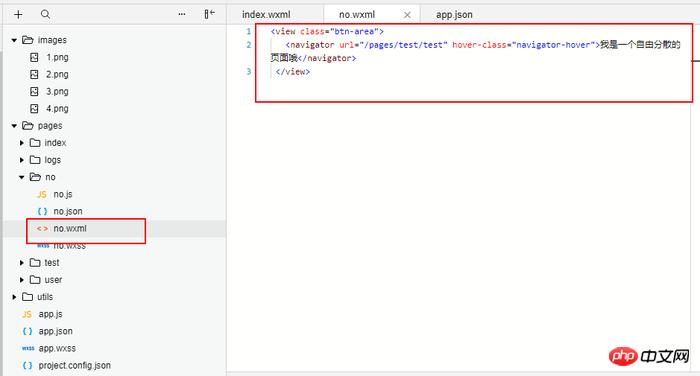This screenshot has height=376, width=700.
Task: Switch to the index.wxml tab
Action: click(266, 15)
